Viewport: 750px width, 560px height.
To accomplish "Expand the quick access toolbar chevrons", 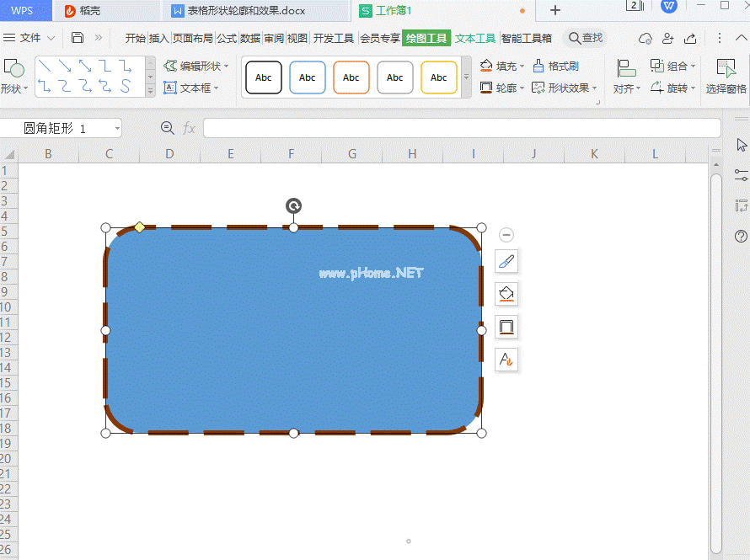I will (x=99, y=37).
